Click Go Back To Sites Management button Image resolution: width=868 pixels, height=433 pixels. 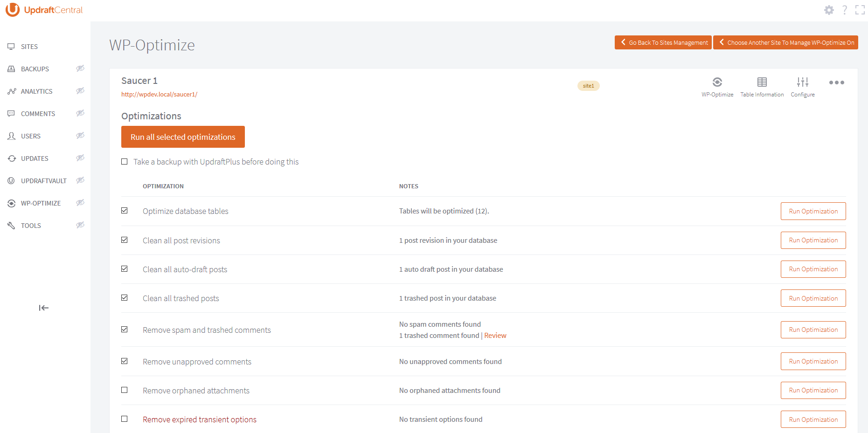[x=663, y=42]
